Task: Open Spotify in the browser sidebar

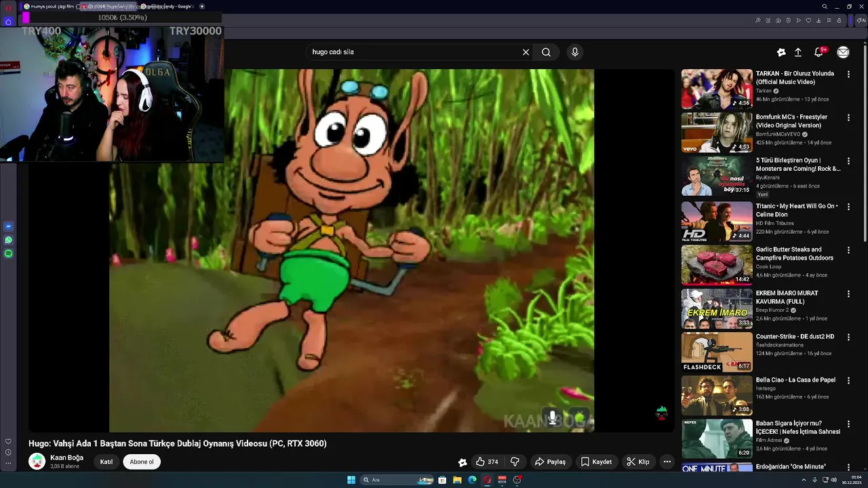Action: 8,253
